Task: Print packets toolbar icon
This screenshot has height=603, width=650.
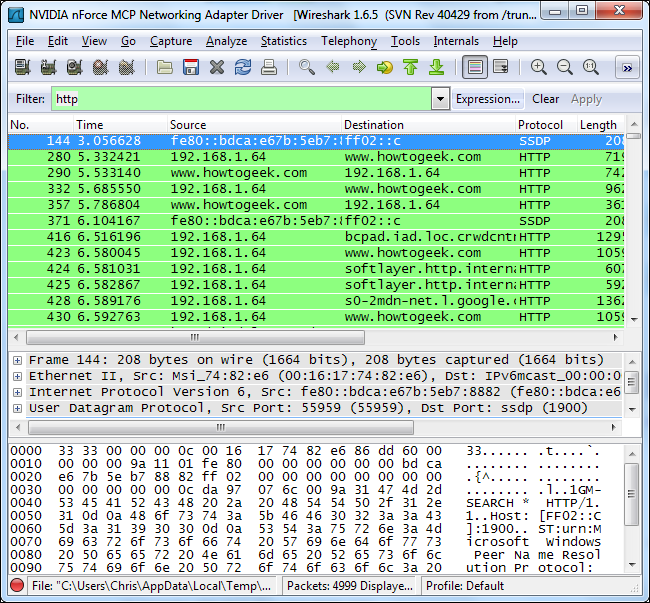Action: [x=269, y=67]
